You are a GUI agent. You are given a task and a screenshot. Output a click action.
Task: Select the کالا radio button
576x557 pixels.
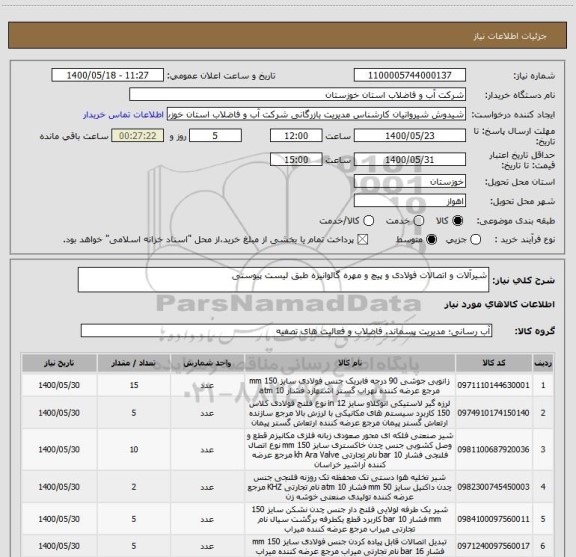(458, 220)
